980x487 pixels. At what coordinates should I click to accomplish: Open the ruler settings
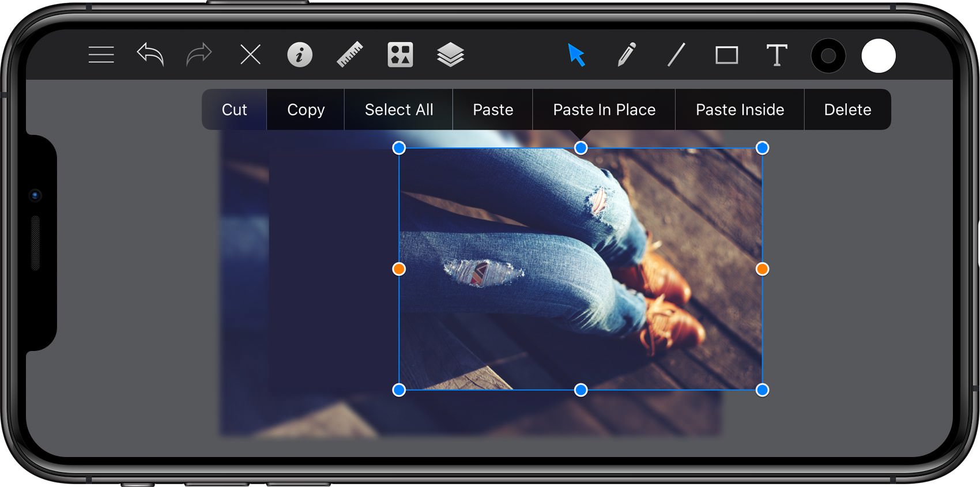click(350, 55)
